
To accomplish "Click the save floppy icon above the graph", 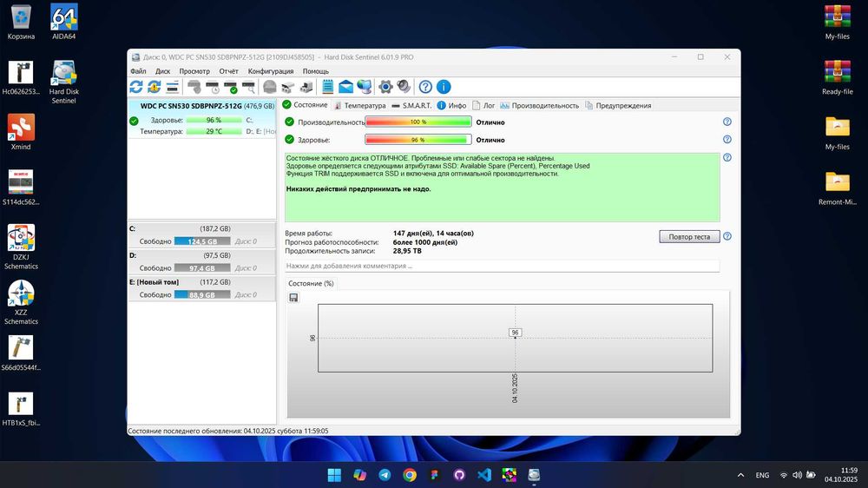I will tap(293, 298).
